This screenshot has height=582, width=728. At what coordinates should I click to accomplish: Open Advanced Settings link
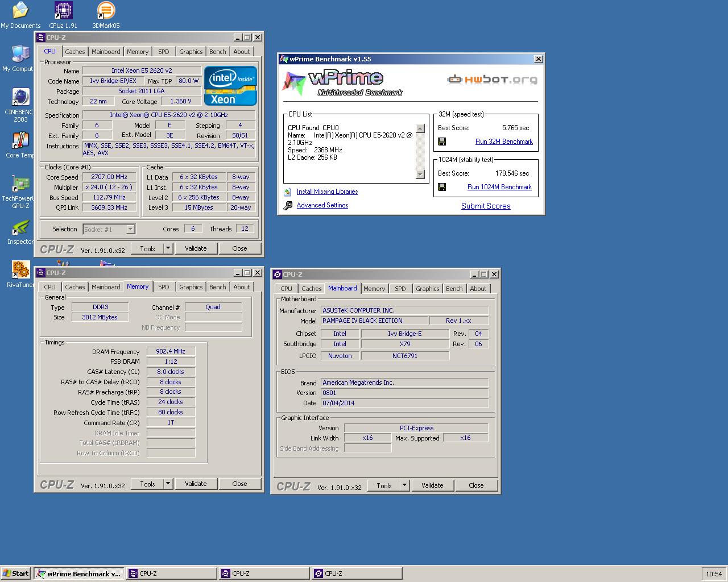tap(322, 205)
